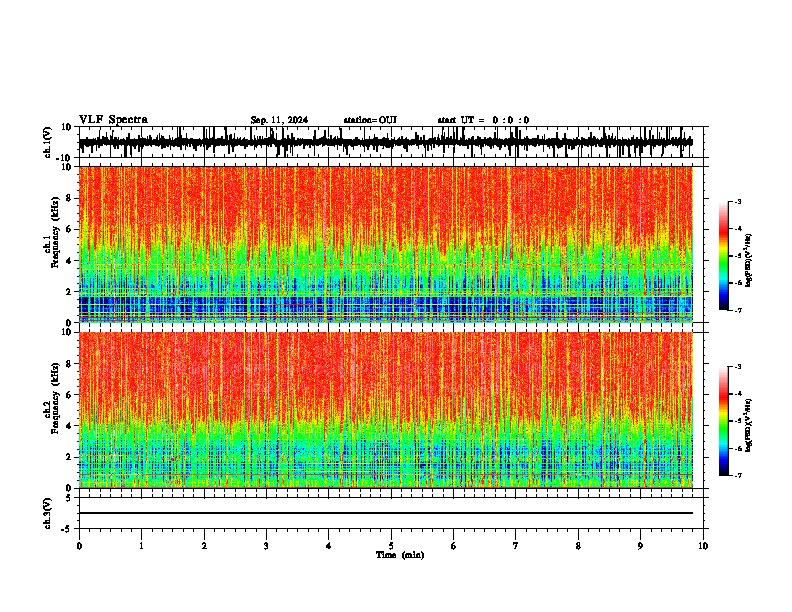This screenshot has width=792, height=612.
Task: Click the ch.2 'Frequency (kHz)' axis label
Action: click(x=55, y=398)
